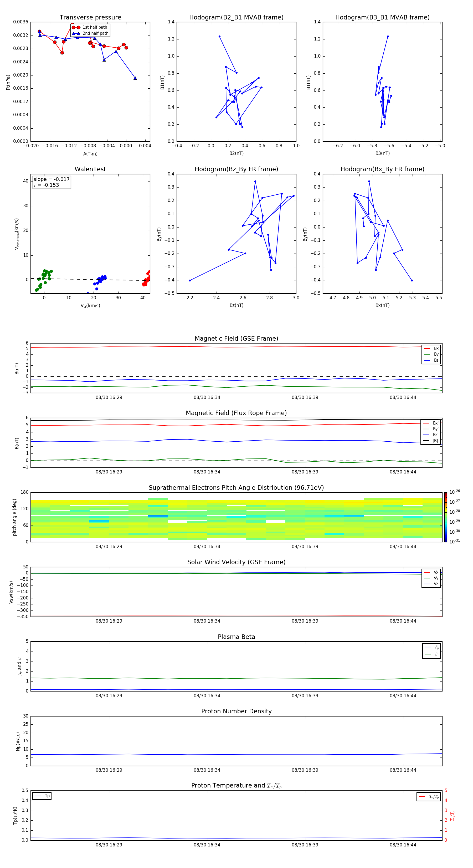The height and width of the screenshot is (868, 473).
Task: Click the Suprathermal Electrons Pitch Angle Distribution title
Action: [236, 488]
